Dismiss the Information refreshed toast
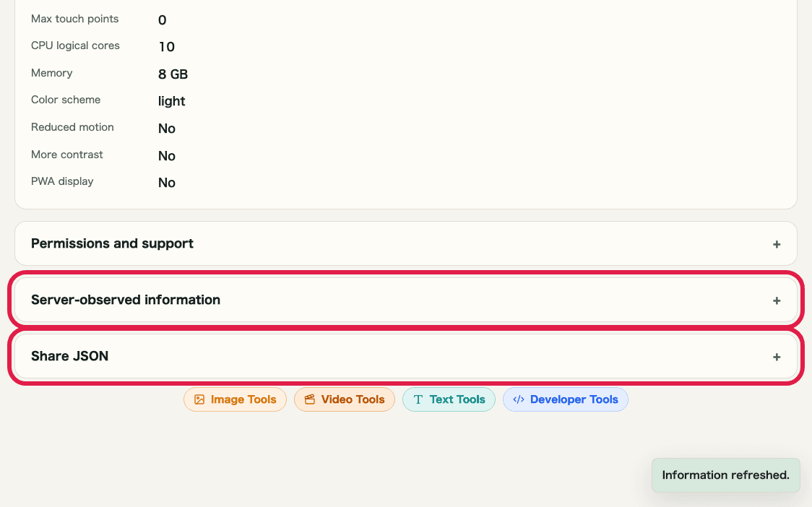812x507 pixels. [x=725, y=474]
